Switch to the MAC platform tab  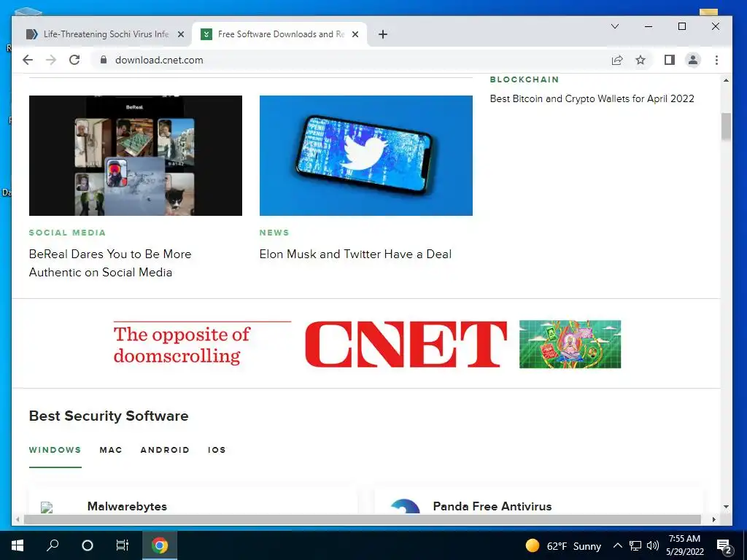point(111,450)
